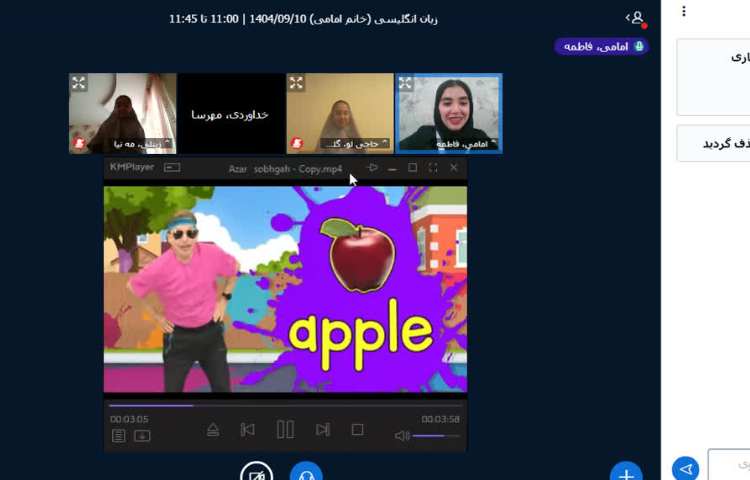
Task: Click the video seek progress bar
Action: click(285, 405)
